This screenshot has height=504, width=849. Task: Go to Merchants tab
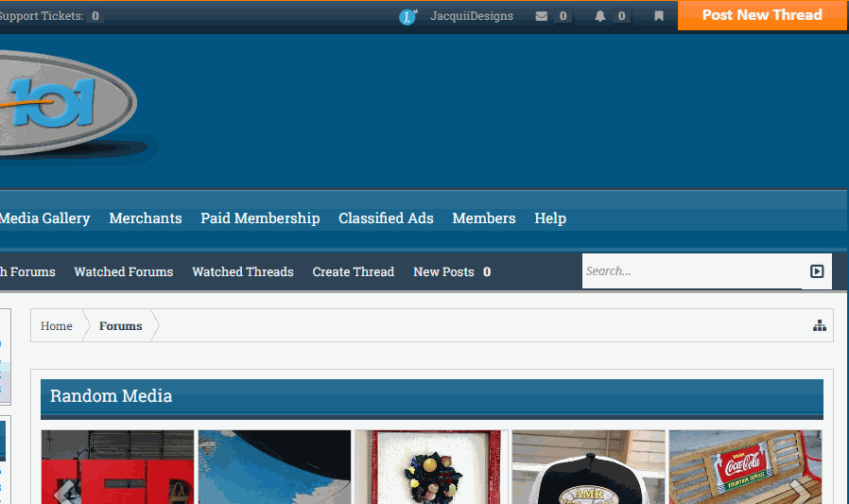pyautogui.click(x=145, y=218)
